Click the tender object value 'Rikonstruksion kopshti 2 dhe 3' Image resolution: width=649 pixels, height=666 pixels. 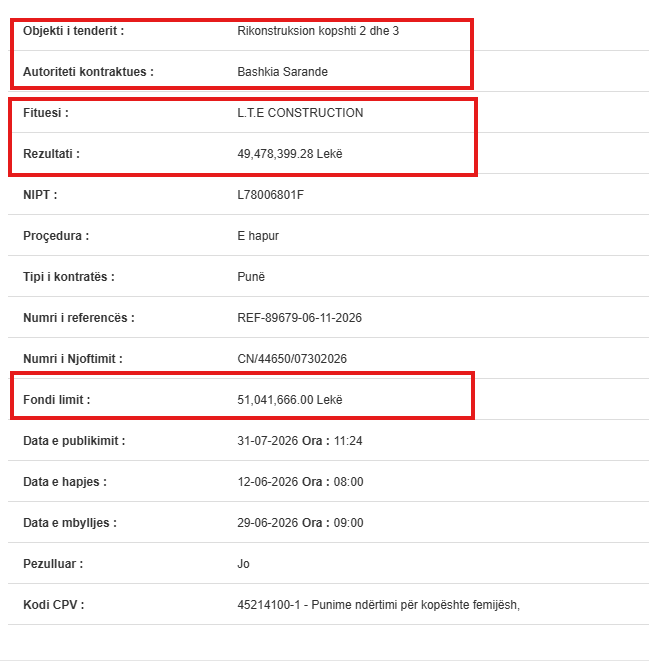pyautogui.click(x=318, y=31)
